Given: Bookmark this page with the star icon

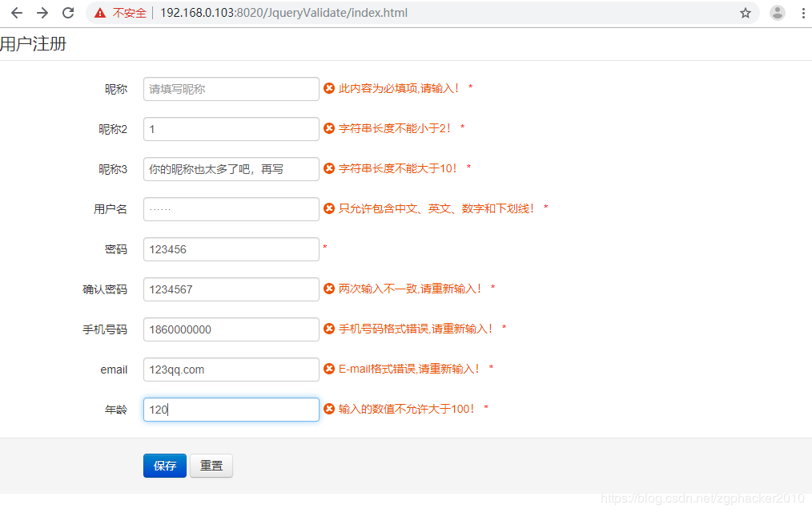Looking at the screenshot, I should pyautogui.click(x=746, y=13).
